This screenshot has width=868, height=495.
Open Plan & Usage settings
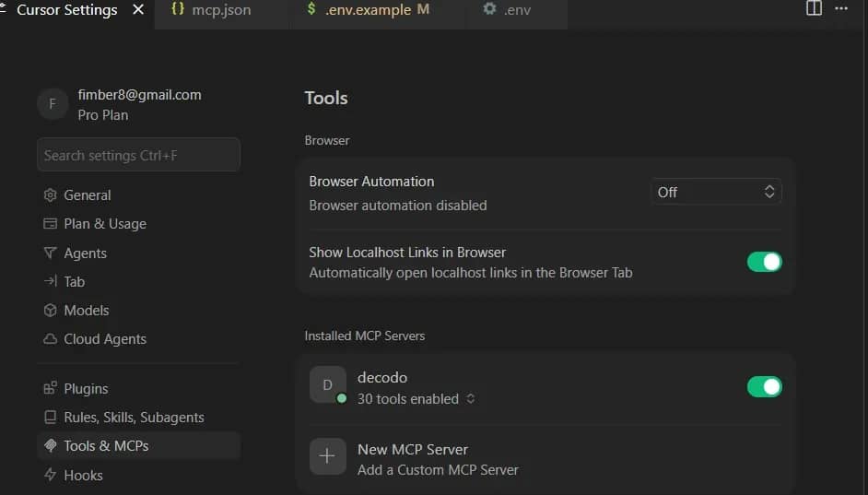pos(138,224)
